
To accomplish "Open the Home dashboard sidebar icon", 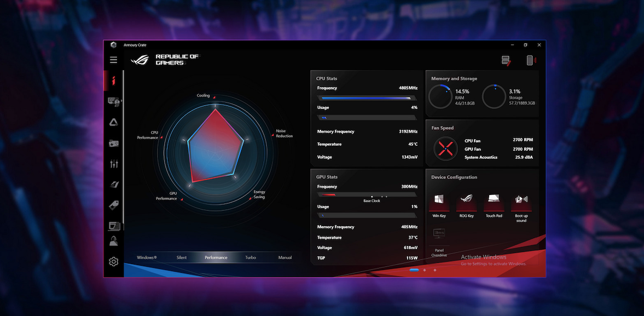I will (x=113, y=81).
